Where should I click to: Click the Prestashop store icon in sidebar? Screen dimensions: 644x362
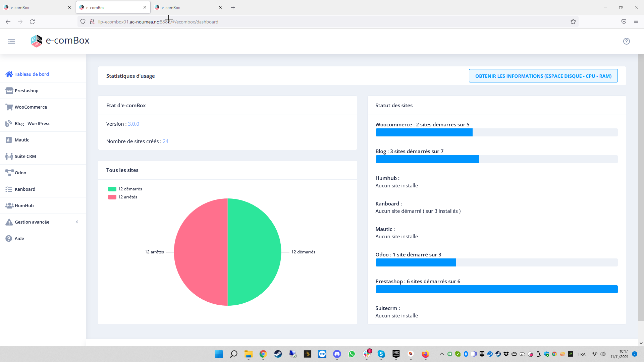tap(9, 90)
